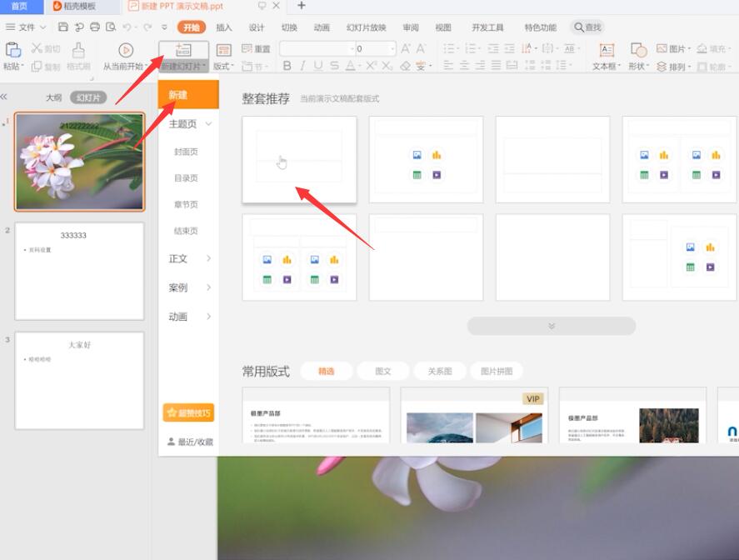The image size is (739, 560).
Task: Open the 插入 ribbon tab
Action: pos(224,27)
